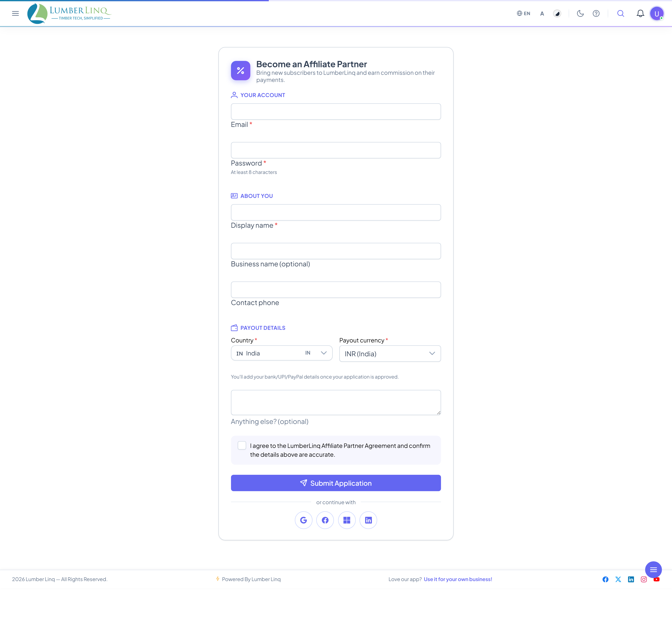Check the Affiliate Partner Agreement checkbox
The width and height of the screenshot is (672, 642).
click(x=242, y=445)
